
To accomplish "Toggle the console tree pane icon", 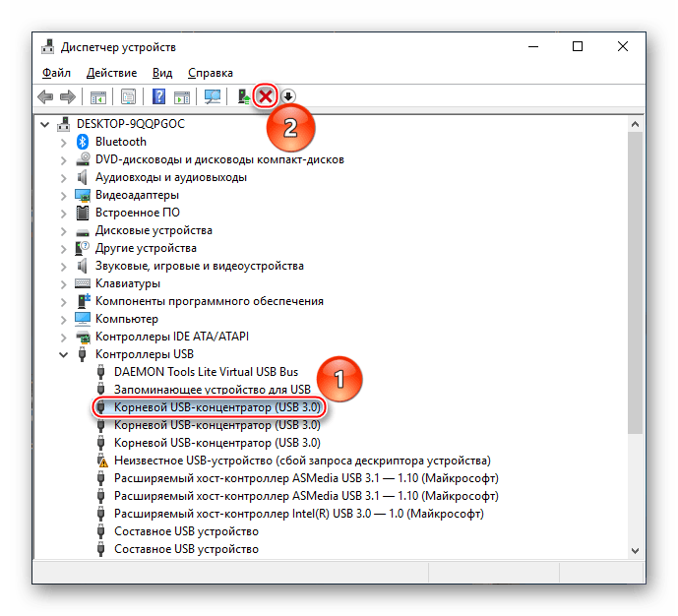I will [x=98, y=96].
